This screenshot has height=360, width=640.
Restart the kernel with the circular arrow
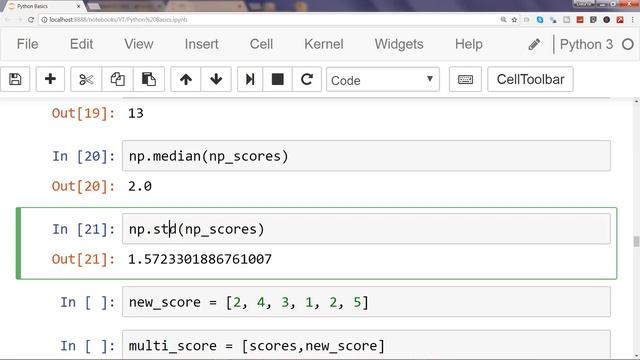(307, 79)
